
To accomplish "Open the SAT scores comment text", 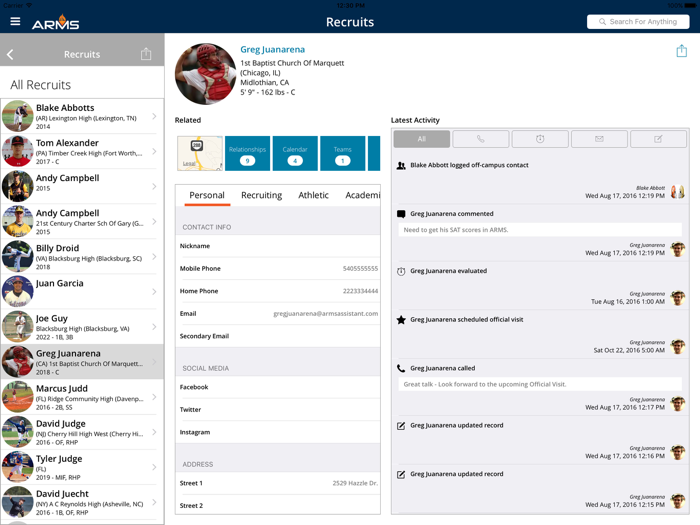I will 540,230.
